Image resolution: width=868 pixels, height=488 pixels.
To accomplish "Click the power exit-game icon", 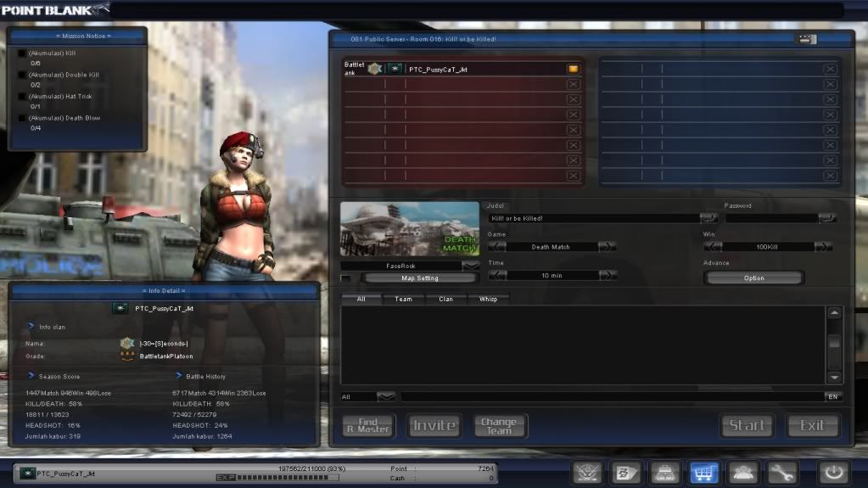I will [834, 473].
